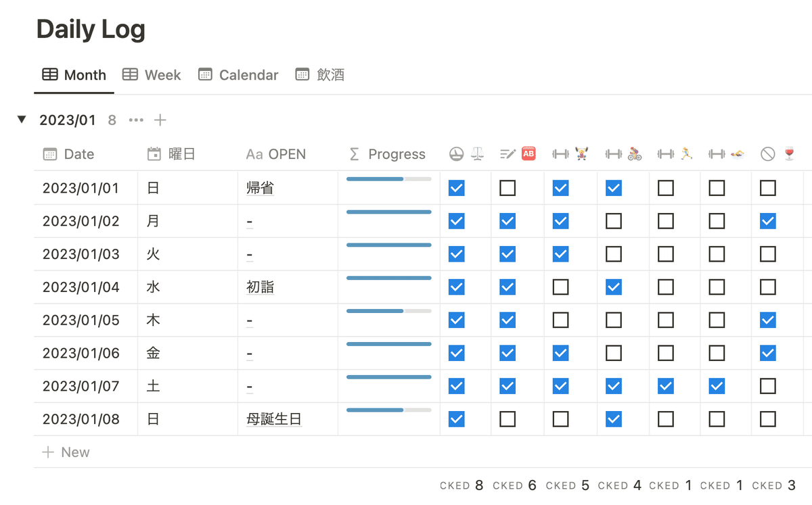The height and width of the screenshot is (505, 812).
Task: Click the progress bar for 2023/01/07
Action: 389,377
